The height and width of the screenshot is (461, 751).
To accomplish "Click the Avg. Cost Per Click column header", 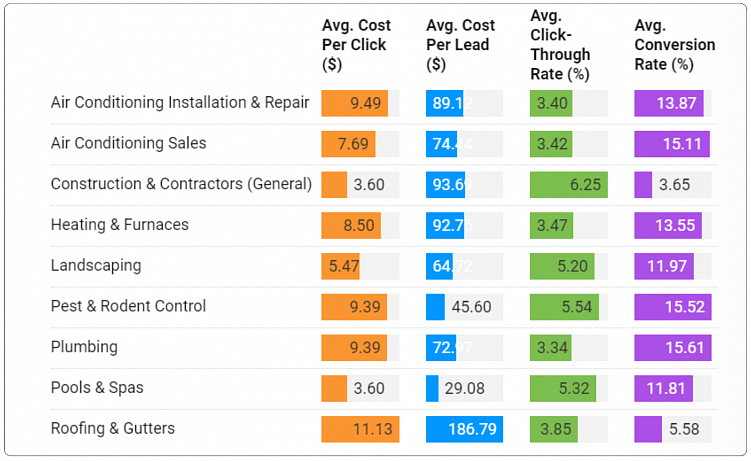I will coord(356,45).
